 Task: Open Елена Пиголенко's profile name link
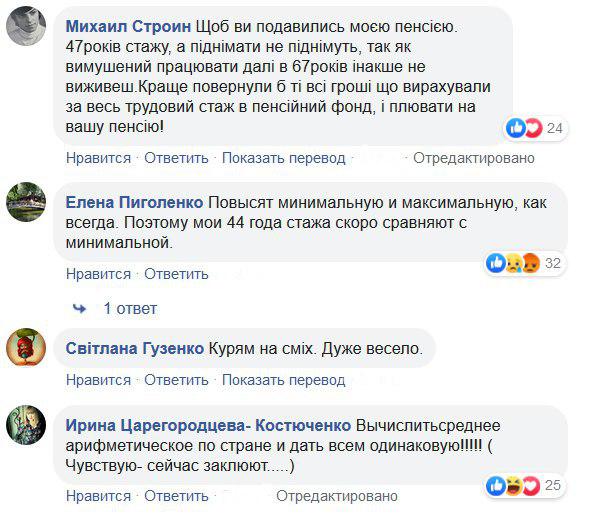tap(141, 195)
